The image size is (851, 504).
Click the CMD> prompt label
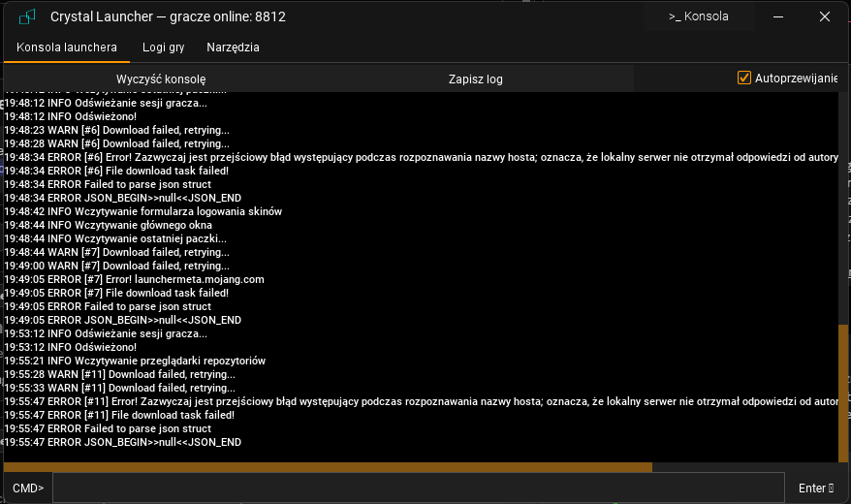(x=28, y=488)
